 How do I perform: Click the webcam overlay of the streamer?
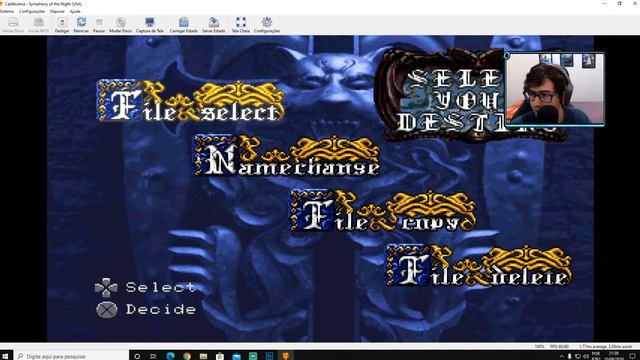coord(555,89)
